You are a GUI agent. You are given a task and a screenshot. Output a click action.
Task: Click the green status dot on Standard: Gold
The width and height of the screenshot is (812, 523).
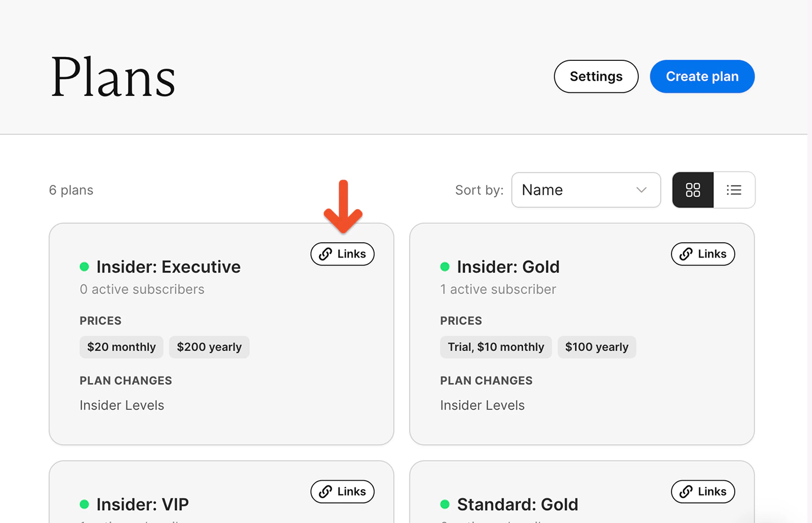(445, 504)
